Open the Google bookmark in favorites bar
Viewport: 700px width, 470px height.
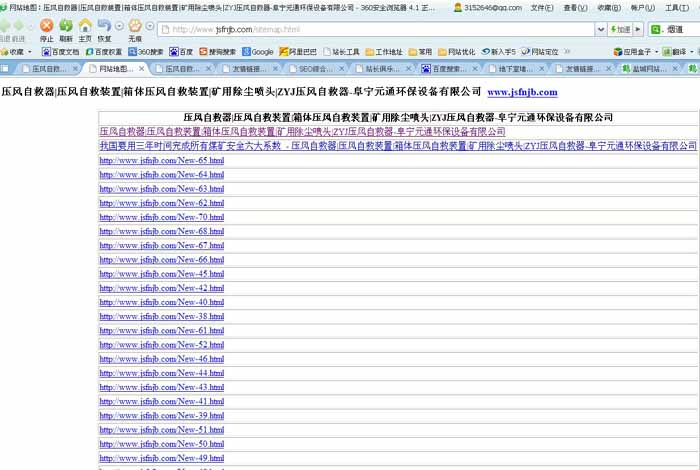(x=257, y=51)
